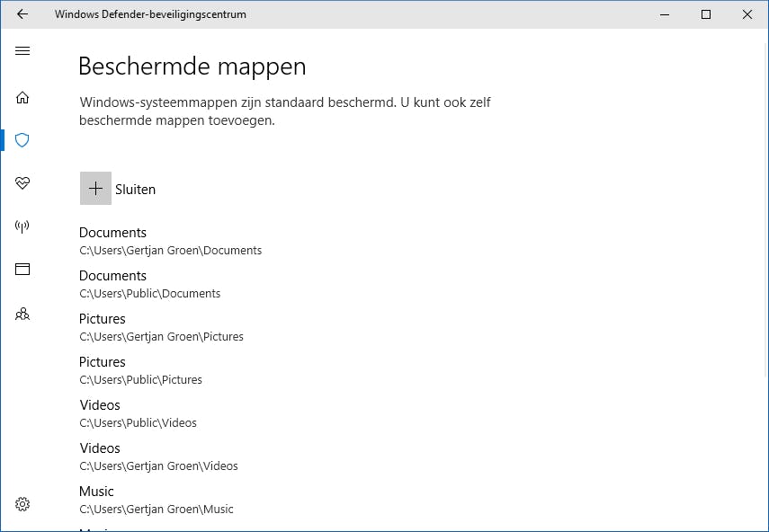Open Firewall en netwerkbeveiliging signal icon
The image size is (769, 532).
[x=22, y=226]
